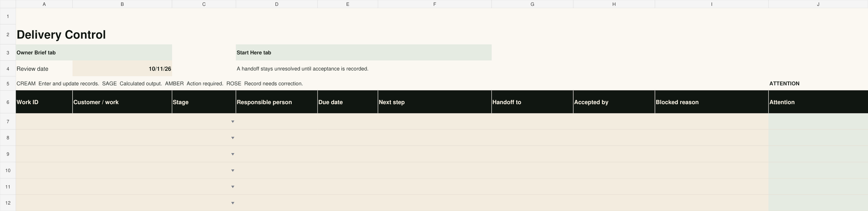The image size is (868, 211).
Task: Click the Due date cell in row 10
Action: [x=348, y=170]
